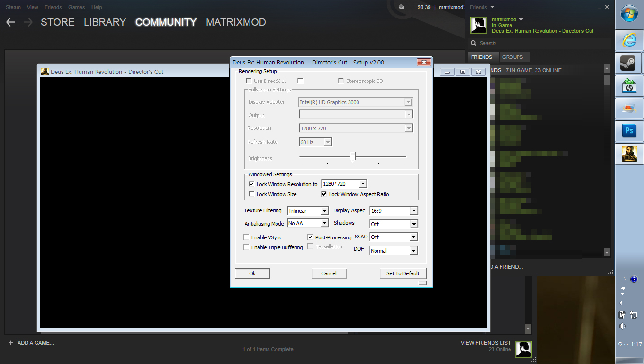
Task: Click the network icon in the system tray
Action: [634, 315]
